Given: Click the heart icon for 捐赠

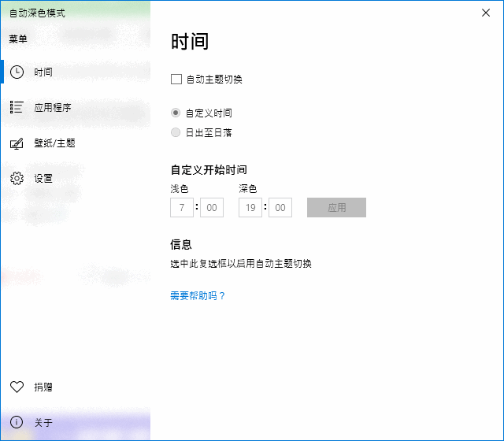Looking at the screenshot, I should 17,387.
